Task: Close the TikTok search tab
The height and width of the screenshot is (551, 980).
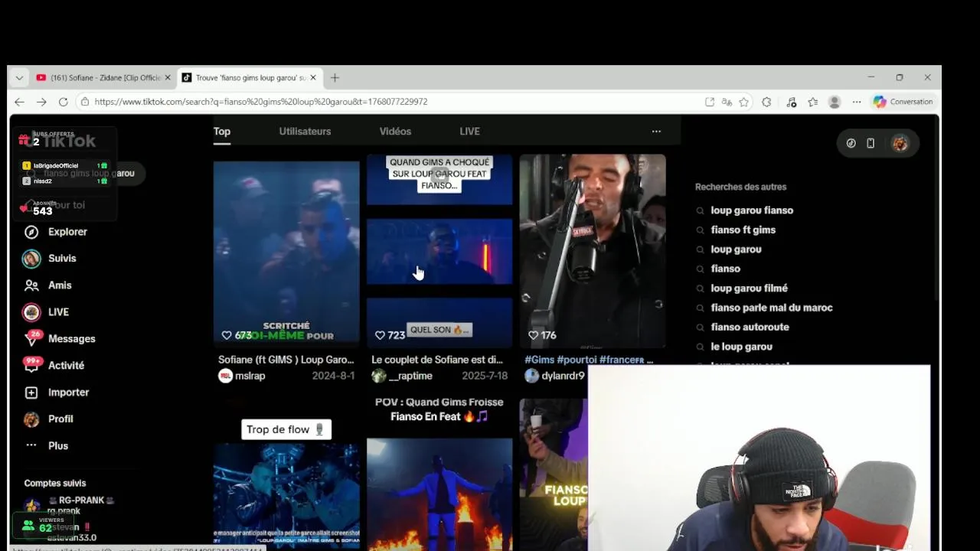Action: 312,77
